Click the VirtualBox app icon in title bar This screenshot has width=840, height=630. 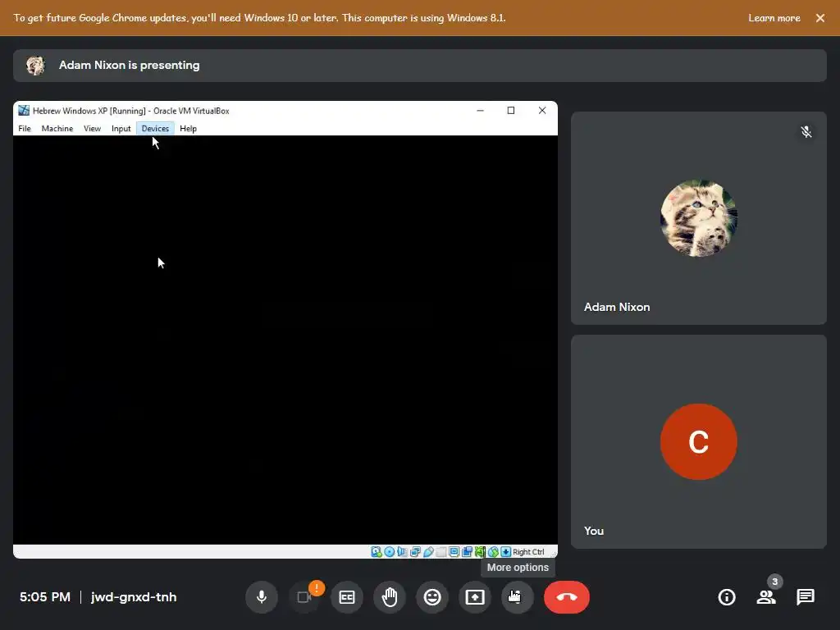pyautogui.click(x=24, y=111)
